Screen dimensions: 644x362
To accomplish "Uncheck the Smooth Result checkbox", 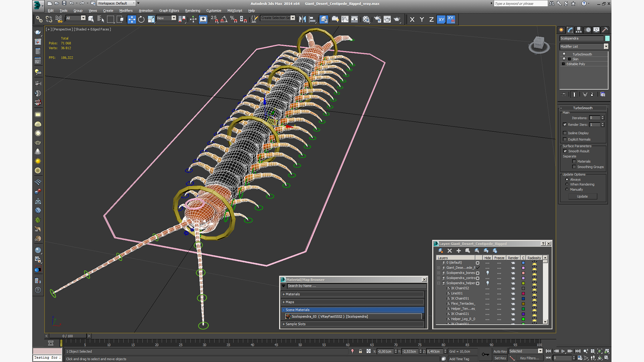I will tap(565, 151).
